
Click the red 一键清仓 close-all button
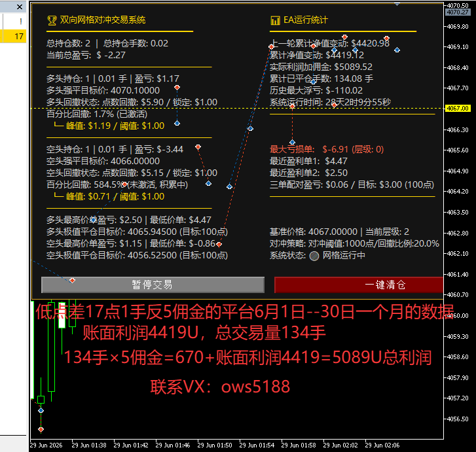coord(359,285)
